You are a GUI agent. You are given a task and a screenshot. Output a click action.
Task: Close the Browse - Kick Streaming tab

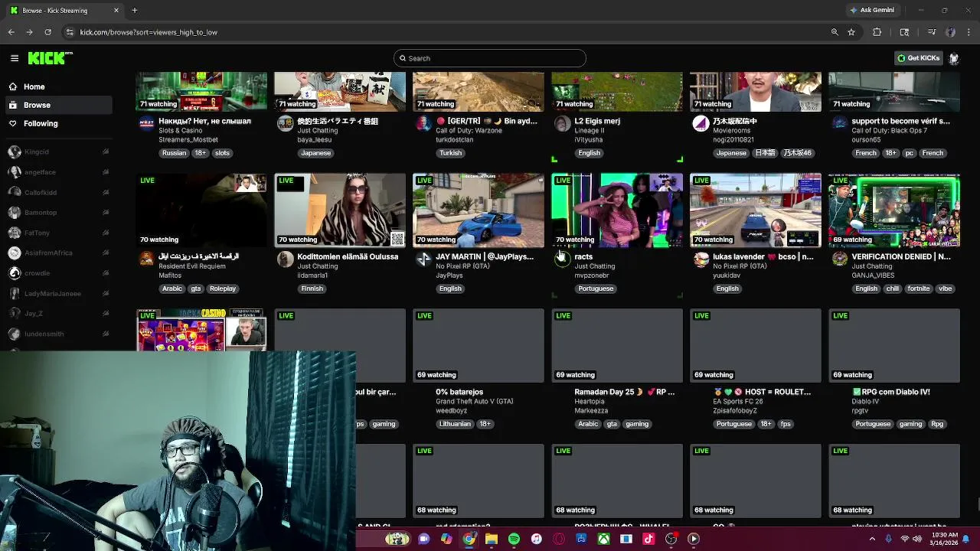pyautogui.click(x=116, y=10)
